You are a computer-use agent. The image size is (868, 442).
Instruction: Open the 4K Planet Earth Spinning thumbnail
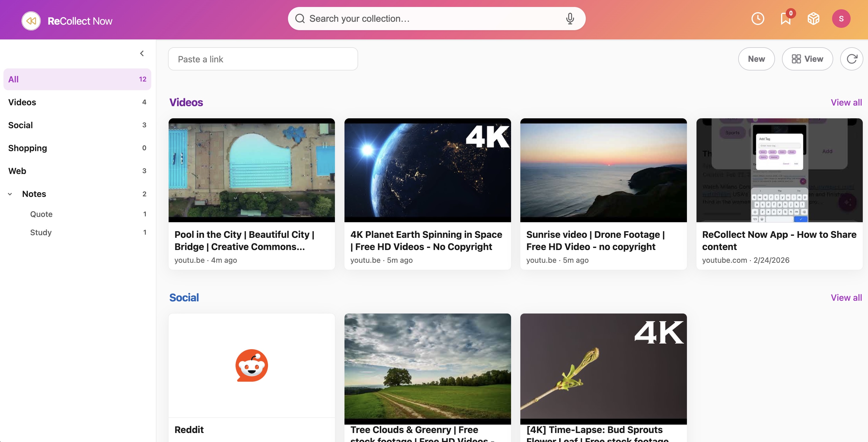point(428,170)
